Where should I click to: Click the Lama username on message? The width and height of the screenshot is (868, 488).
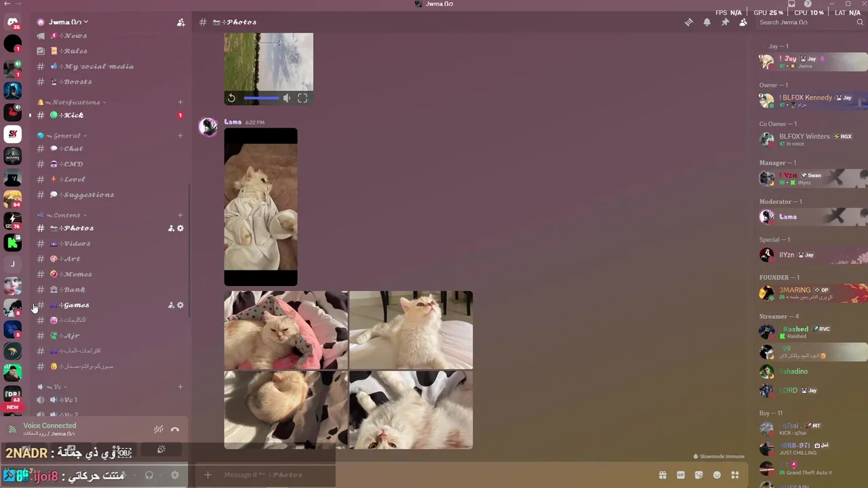pos(233,122)
